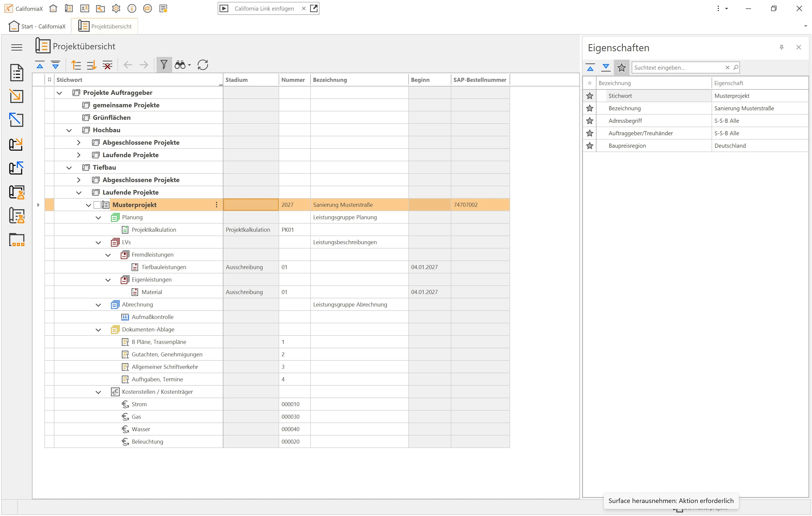The height and width of the screenshot is (516, 812).
Task: Open the three-dot menu on Musterprojekt row
Action: (x=217, y=205)
